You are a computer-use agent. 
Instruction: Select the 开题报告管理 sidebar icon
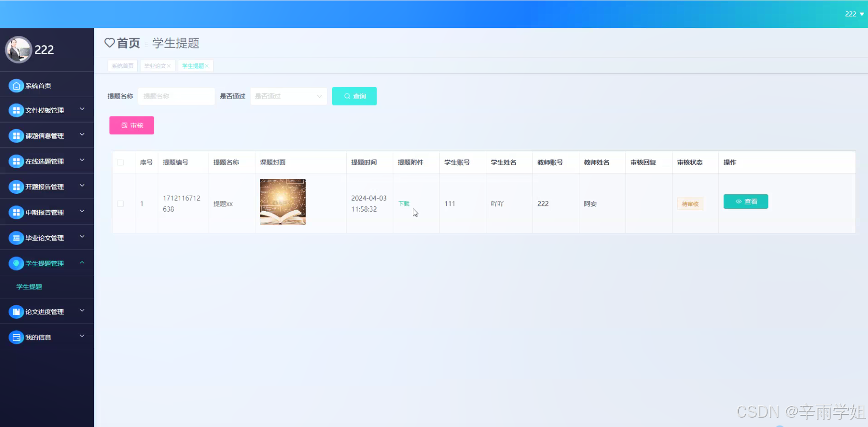[17, 186]
